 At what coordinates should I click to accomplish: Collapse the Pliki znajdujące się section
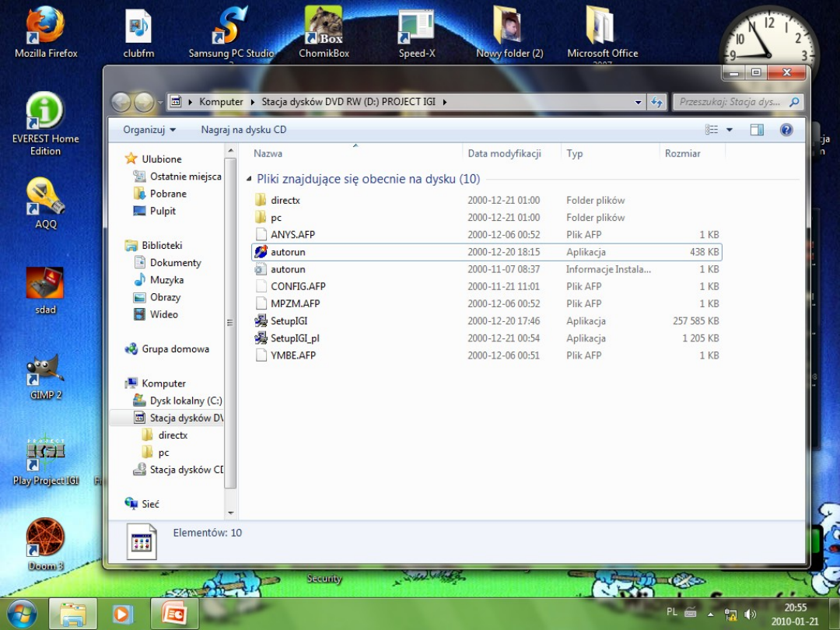[x=247, y=178]
